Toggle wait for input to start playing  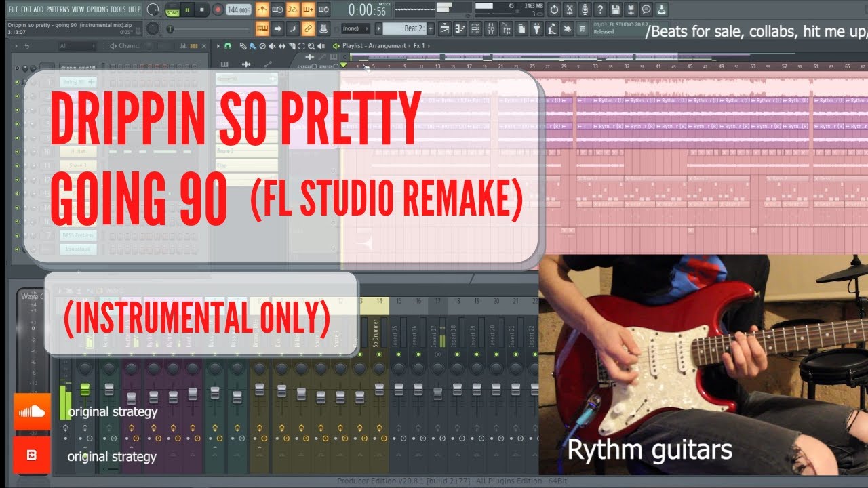277,9
